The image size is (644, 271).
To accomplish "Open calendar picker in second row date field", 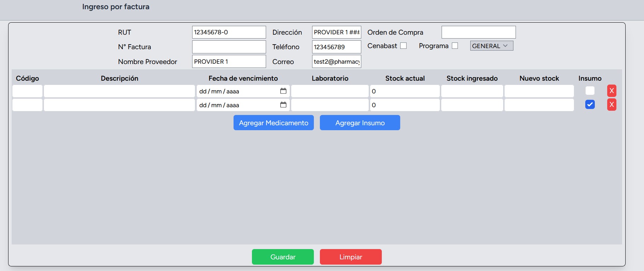I will [x=283, y=105].
